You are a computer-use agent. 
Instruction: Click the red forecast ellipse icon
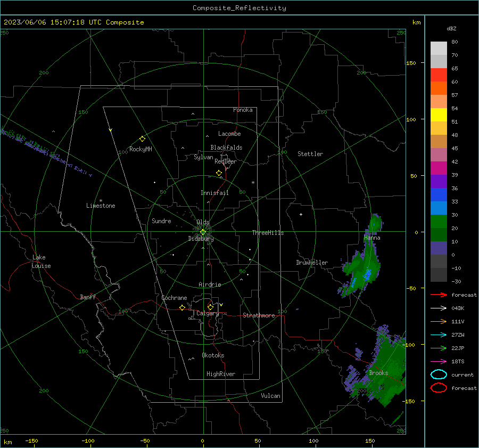pos(439,388)
